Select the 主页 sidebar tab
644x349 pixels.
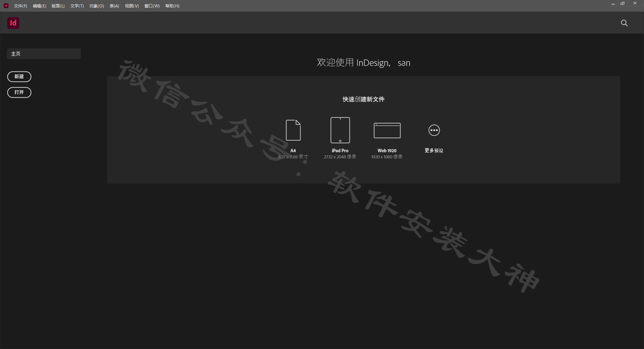44,54
